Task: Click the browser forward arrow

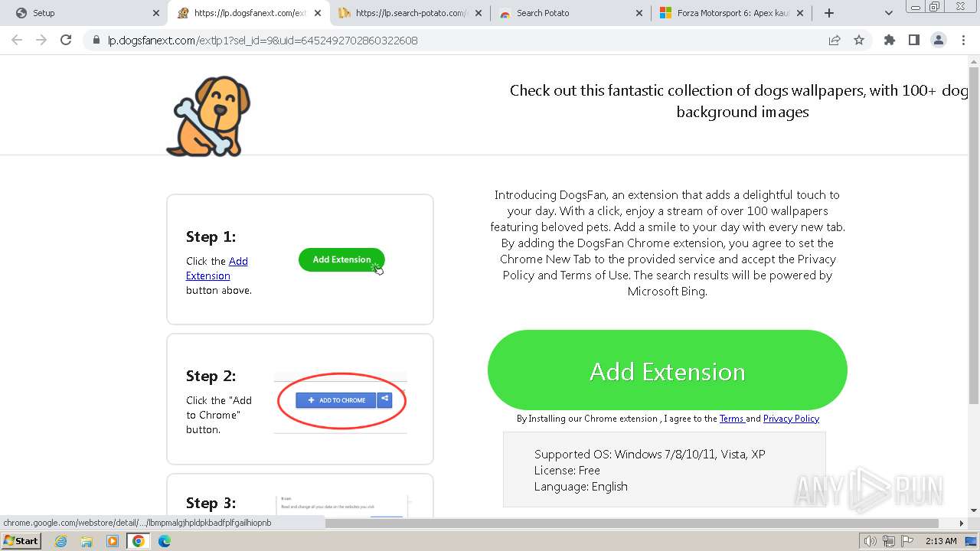Action: tap(41, 41)
